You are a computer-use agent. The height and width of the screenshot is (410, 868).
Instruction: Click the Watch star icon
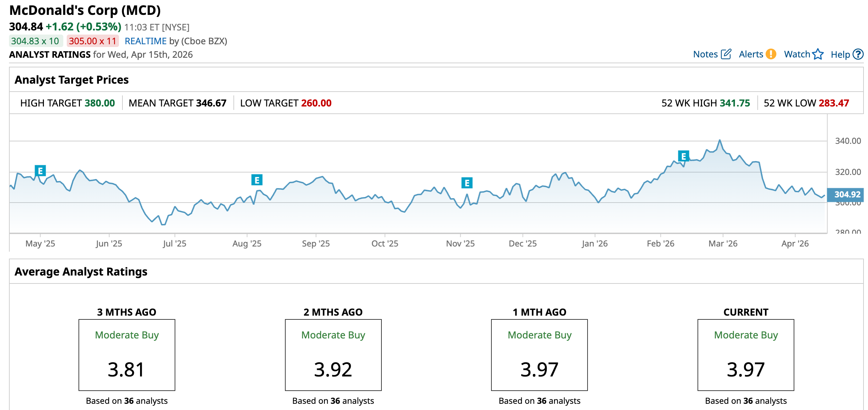coord(818,54)
